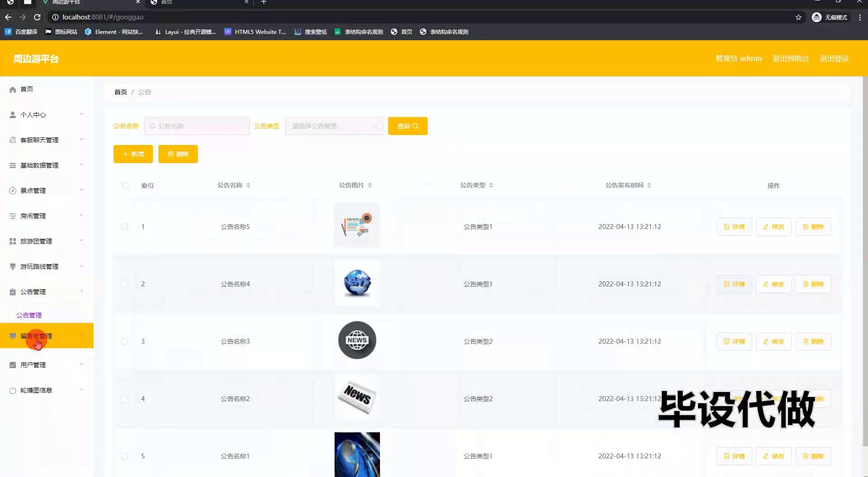Click the 景点管理 compass icon
Image resolution: width=868 pixels, height=477 pixels.
click(x=13, y=191)
